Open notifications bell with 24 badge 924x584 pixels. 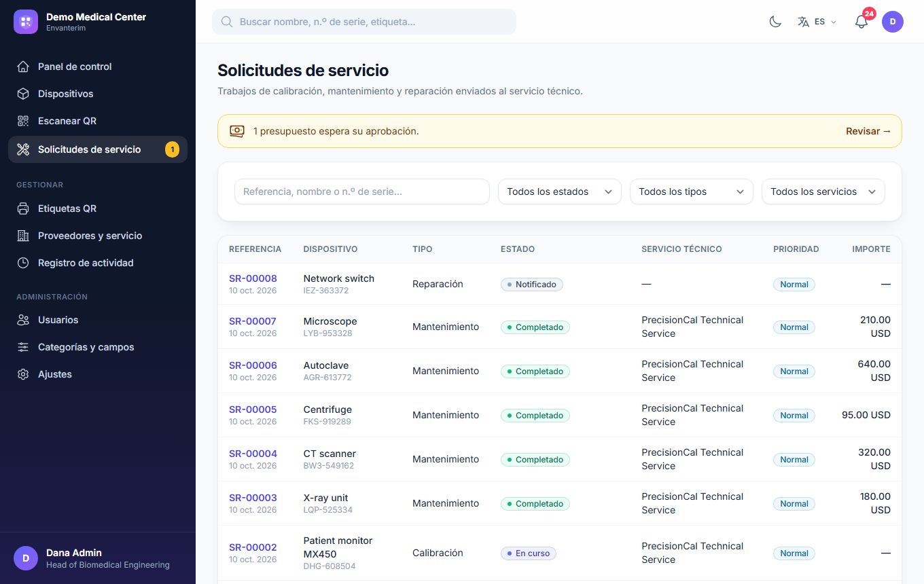pos(861,22)
